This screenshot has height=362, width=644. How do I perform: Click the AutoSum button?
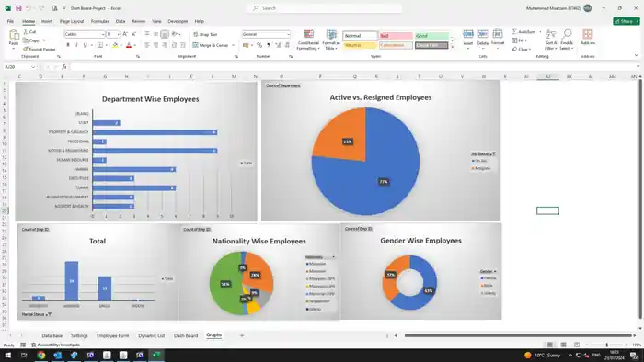[x=524, y=31]
